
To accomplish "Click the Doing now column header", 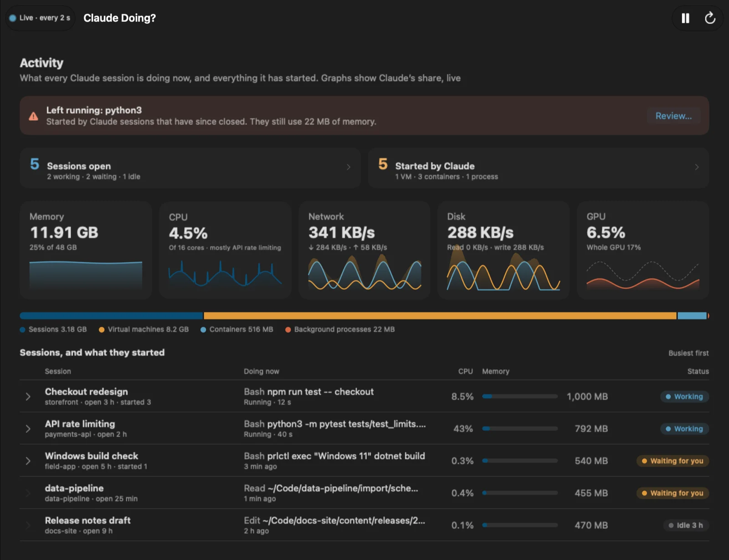I will [262, 371].
